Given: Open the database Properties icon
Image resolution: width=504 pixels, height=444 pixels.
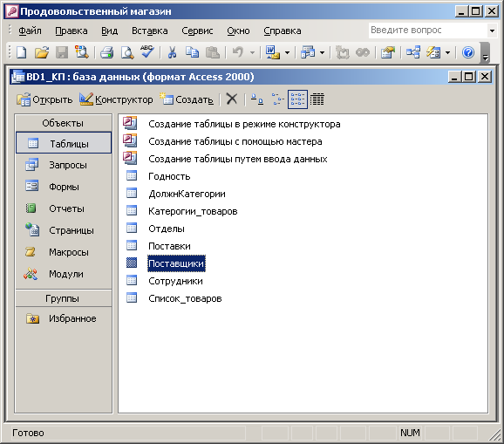Looking at the screenshot, I should coord(387,52).
